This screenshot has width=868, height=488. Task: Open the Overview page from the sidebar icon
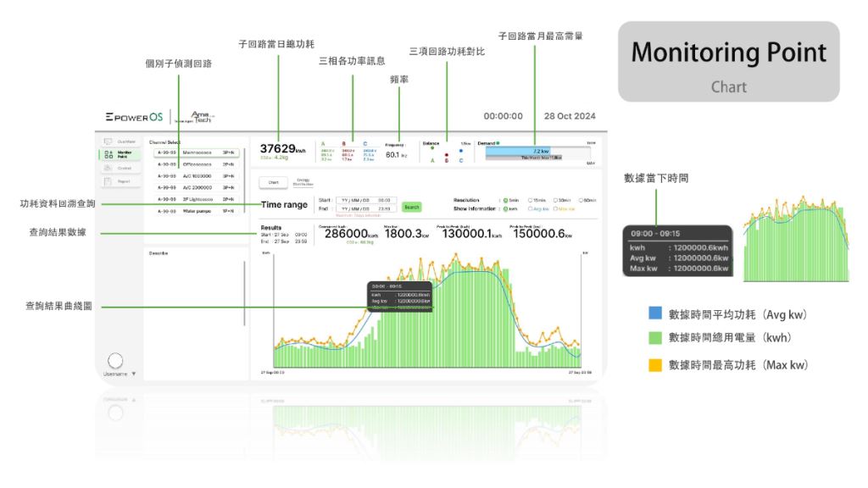[108, 141]
